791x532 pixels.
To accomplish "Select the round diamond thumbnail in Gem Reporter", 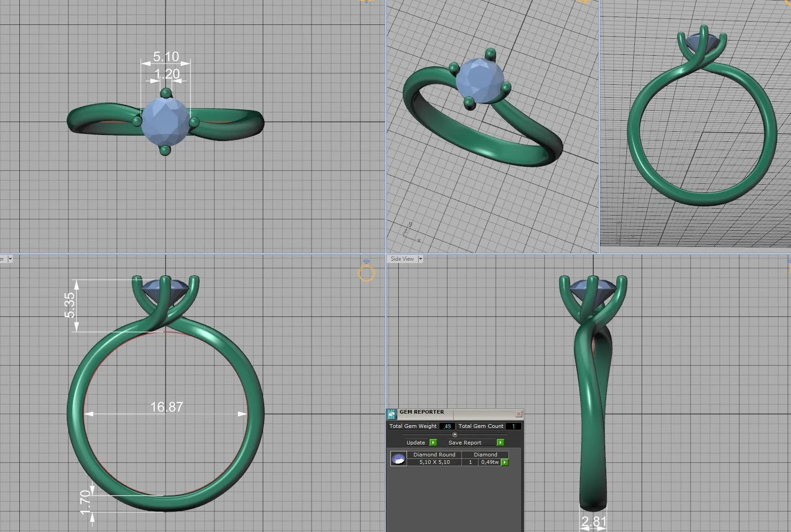I will point(398,459).
